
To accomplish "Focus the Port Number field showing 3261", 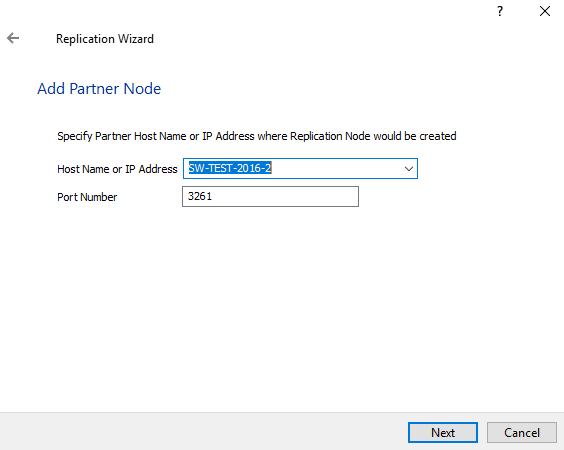I will point(270,196).
